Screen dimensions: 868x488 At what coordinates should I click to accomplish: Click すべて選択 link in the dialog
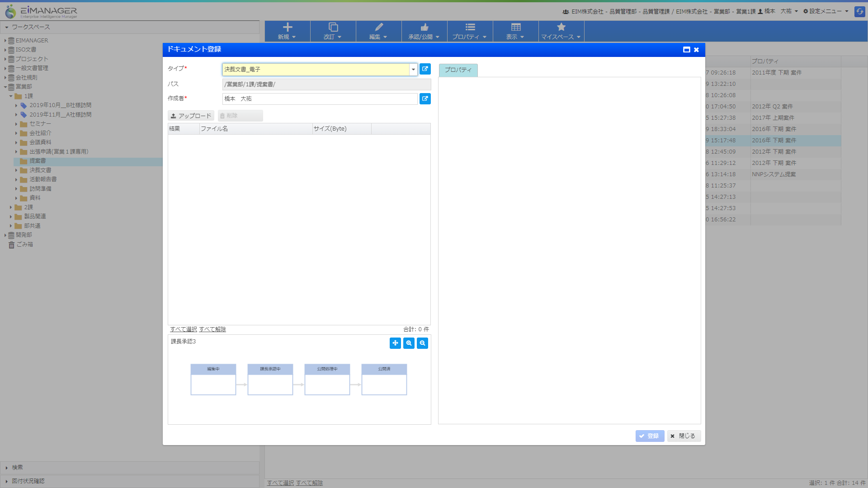(x=184, y=329)
